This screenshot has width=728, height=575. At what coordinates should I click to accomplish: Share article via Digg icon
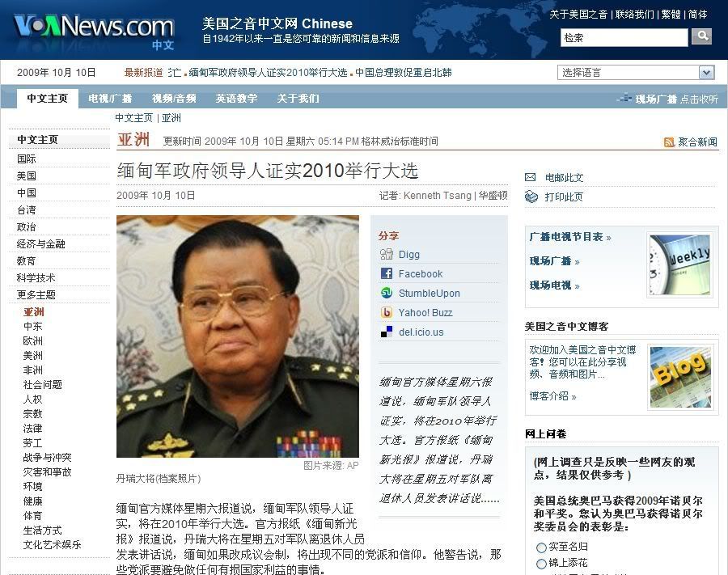coord(387,254)
